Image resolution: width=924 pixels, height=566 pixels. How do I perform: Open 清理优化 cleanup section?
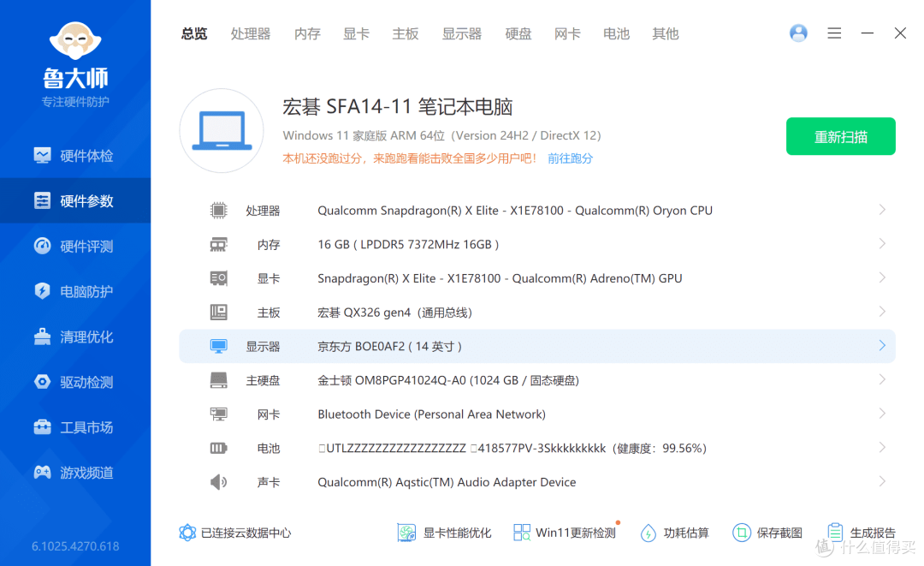click(74, 337)
